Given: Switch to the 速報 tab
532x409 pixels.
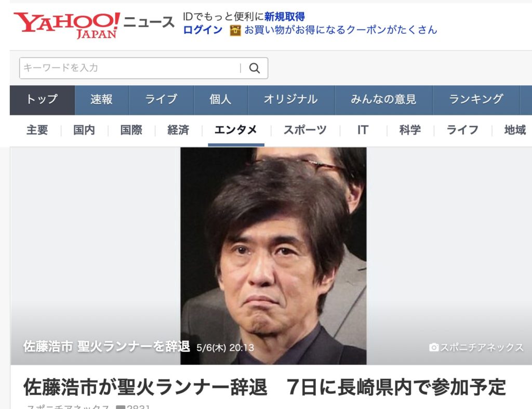Looking at the screenshot, I should 101,100.
